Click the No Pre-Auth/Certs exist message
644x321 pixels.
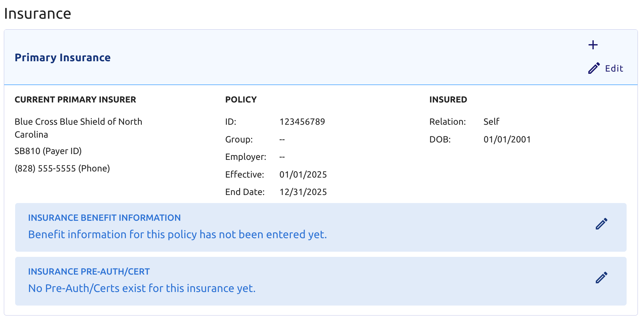tap(142, 288)
